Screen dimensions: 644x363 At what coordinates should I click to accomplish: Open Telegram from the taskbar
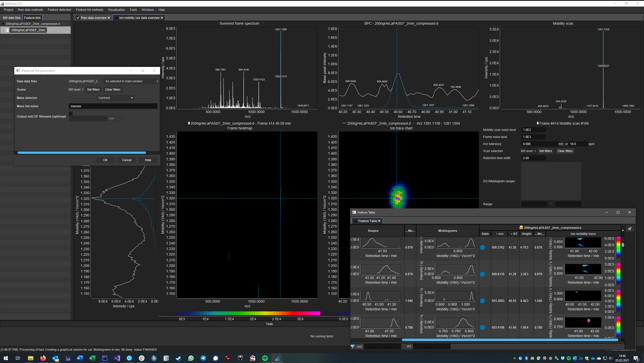pos(203,358)
